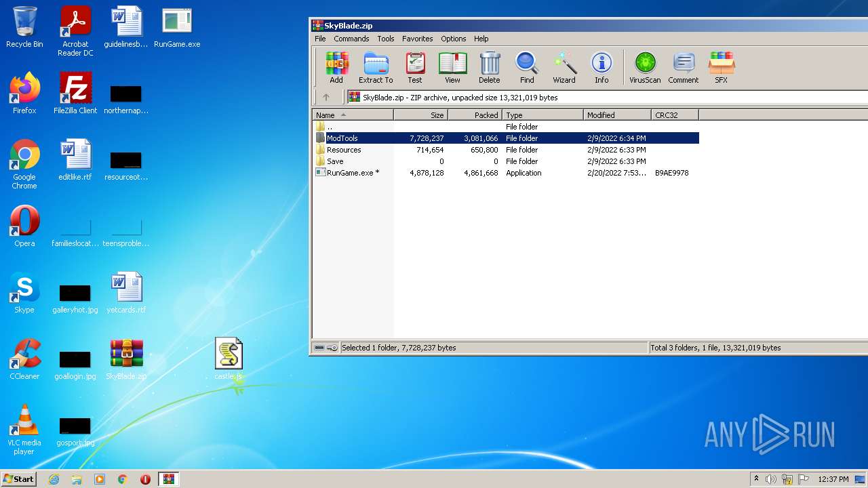The height and width of the screenshot is (488, 868).
Task: Select the Save folder row
Action: click(505, 161)
